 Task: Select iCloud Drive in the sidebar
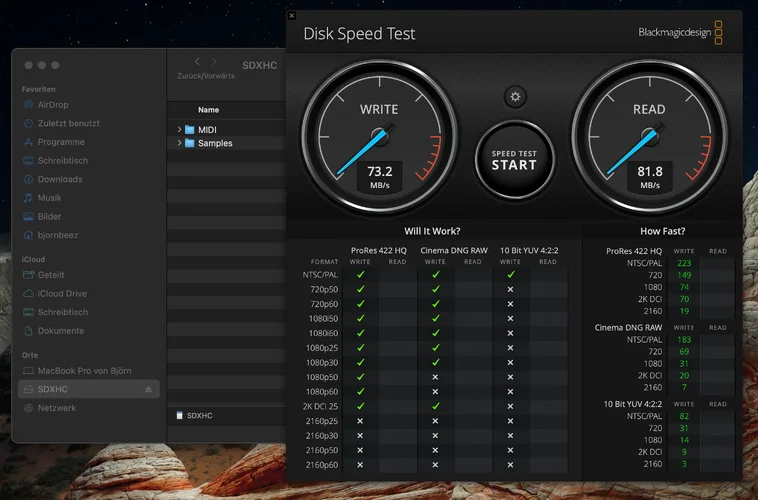(x=62, y=293)
